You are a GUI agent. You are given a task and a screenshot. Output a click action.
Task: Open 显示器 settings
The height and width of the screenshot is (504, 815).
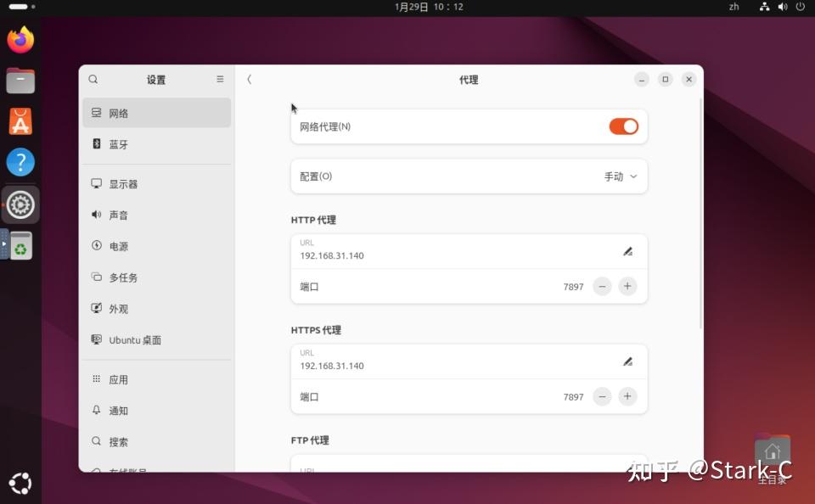coord(156,184)
